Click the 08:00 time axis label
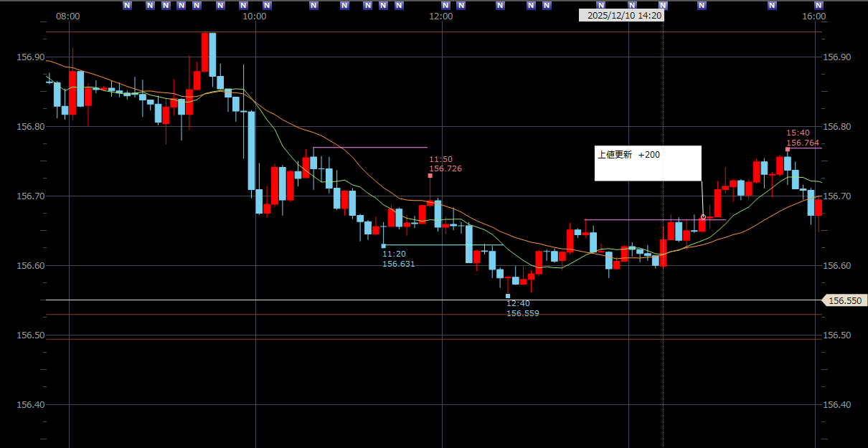The width and height of the screenshot is (868, 448). tap(67, 16)
